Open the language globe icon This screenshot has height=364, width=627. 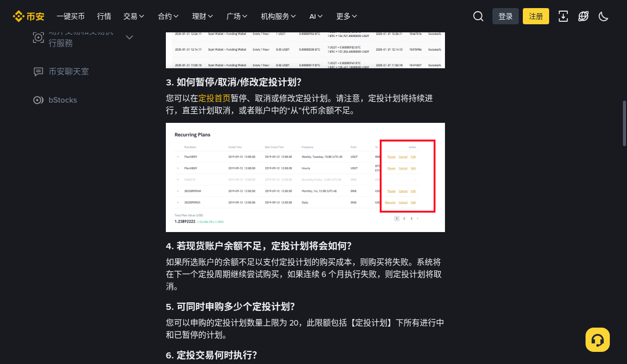click(x=584, y=16)
